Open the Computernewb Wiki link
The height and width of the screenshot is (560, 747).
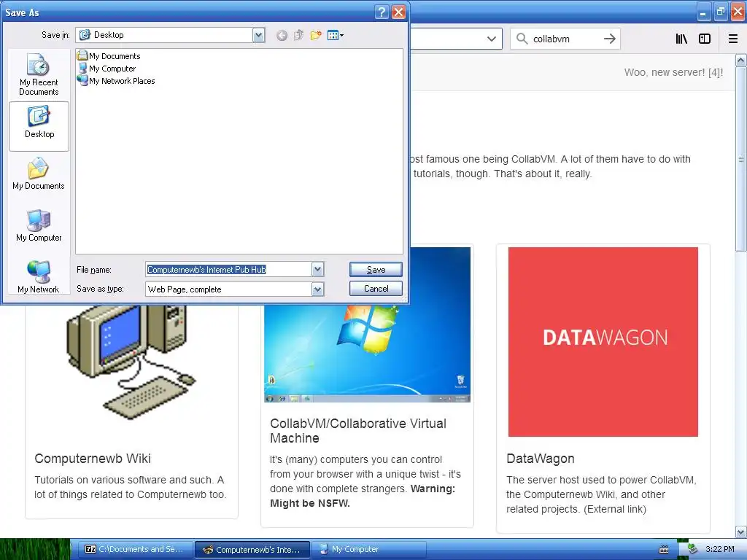click(x=93, y=459)
